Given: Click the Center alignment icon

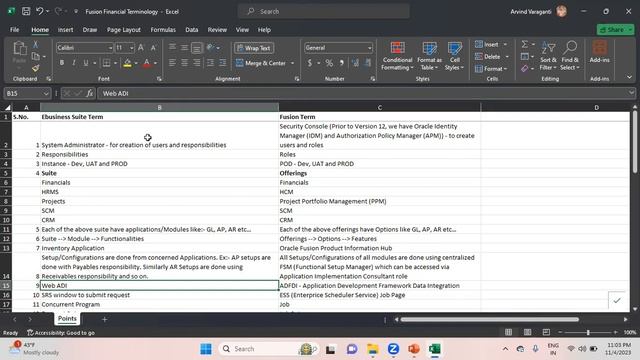Looking at the screenshot, I should pyautogui.click(x=184, y=63).
